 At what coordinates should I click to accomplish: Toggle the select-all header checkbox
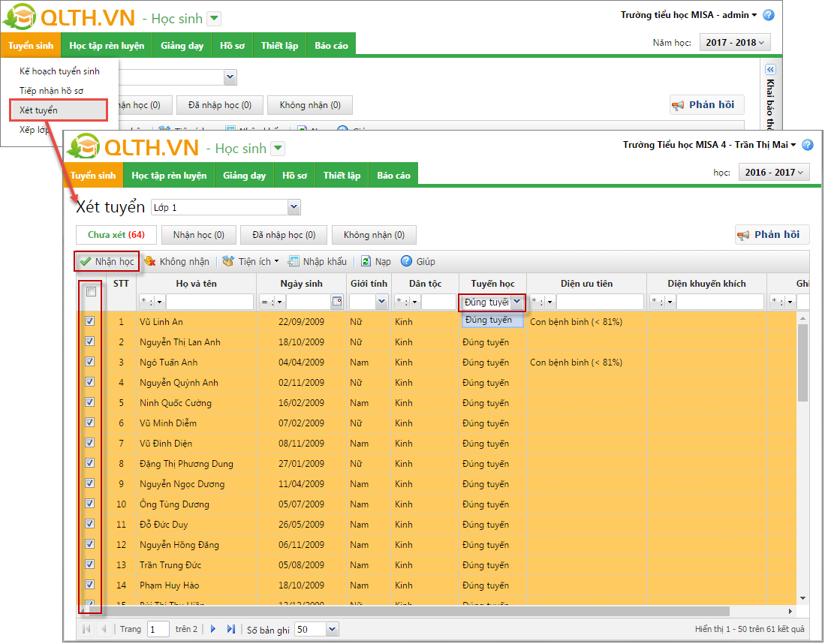(91, 292)
